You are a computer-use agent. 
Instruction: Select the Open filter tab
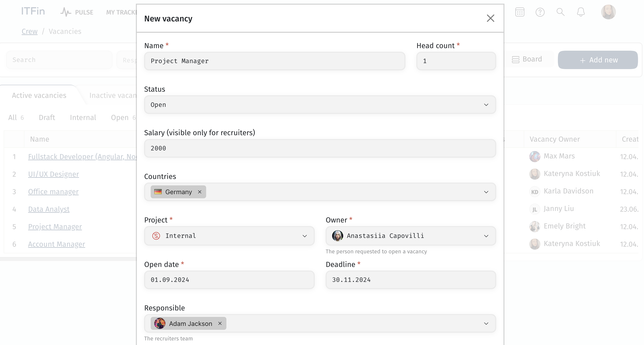pyautogui.click(x=123, y=117)
